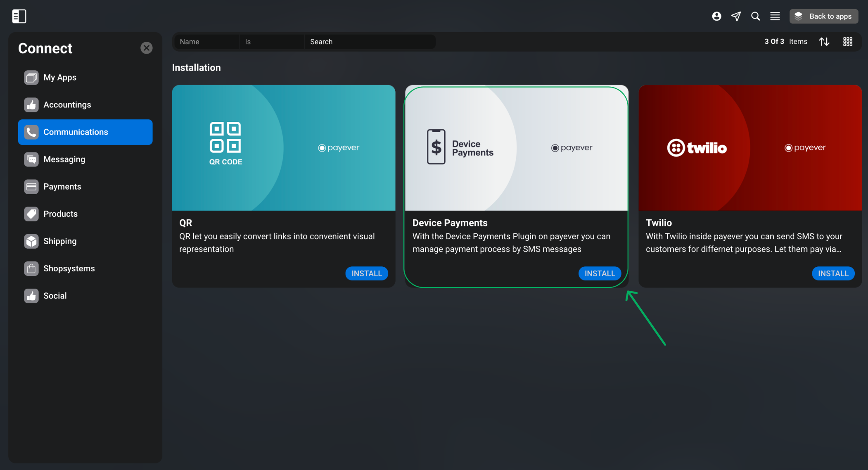This screenshot has width=868, height=470.
Task: Select Shopsystems category
Action: (85, 268)
